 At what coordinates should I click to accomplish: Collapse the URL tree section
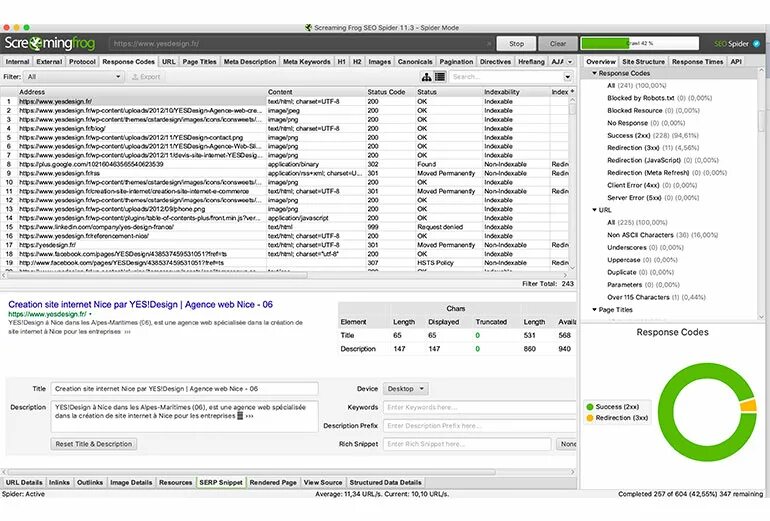click(594, 210)
